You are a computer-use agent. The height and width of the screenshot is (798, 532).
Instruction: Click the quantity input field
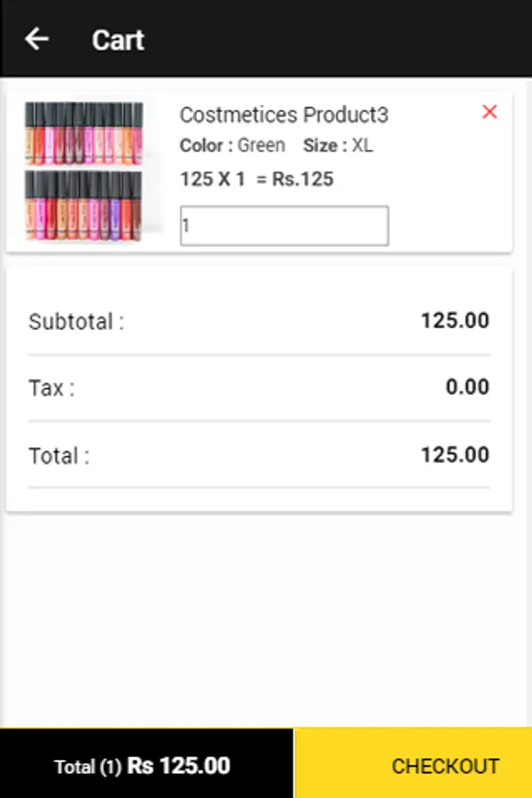[x=284, y=225]
